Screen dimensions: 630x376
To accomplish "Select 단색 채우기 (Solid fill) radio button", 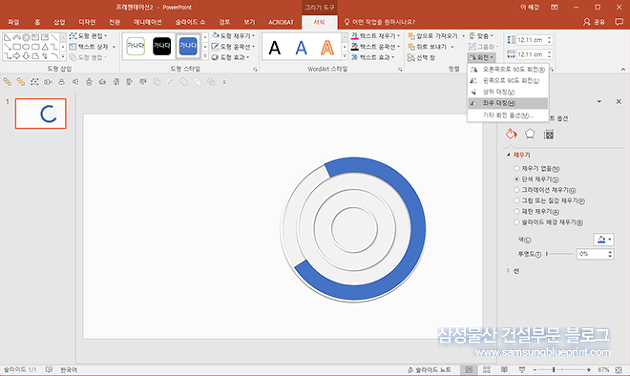I will [x=517, y=179].
